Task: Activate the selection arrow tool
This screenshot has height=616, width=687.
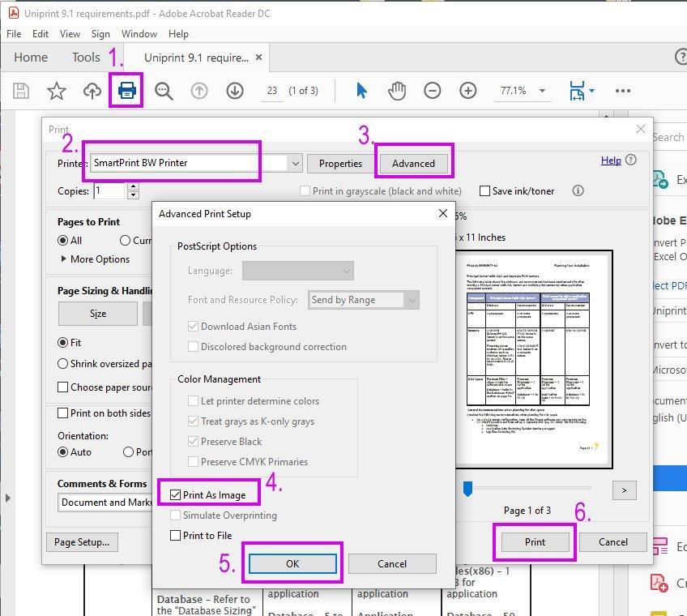Action: pyautogui.click(x=361, y=91)
